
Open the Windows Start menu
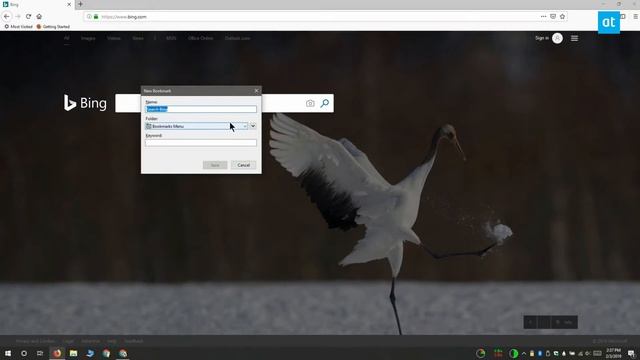click(8, 353)
